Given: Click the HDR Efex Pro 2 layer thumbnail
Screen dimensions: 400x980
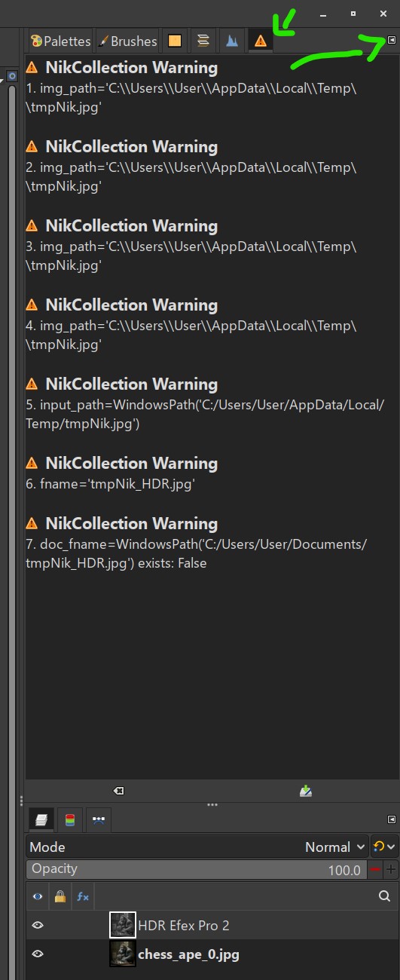Looking at the screenshot, I should [x=123, y=925].
